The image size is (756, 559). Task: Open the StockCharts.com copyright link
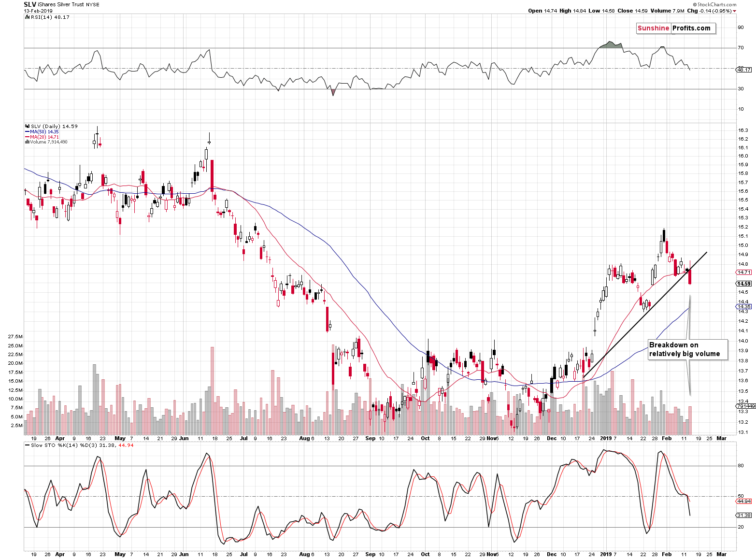click(715, 4)
